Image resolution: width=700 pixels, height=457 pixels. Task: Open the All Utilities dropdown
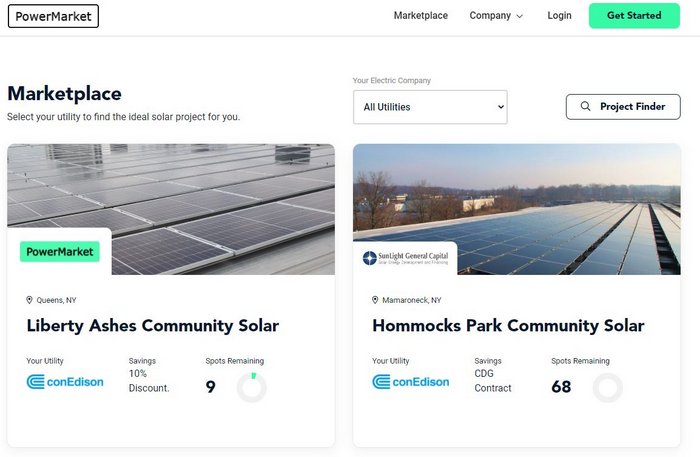point(430,107)
